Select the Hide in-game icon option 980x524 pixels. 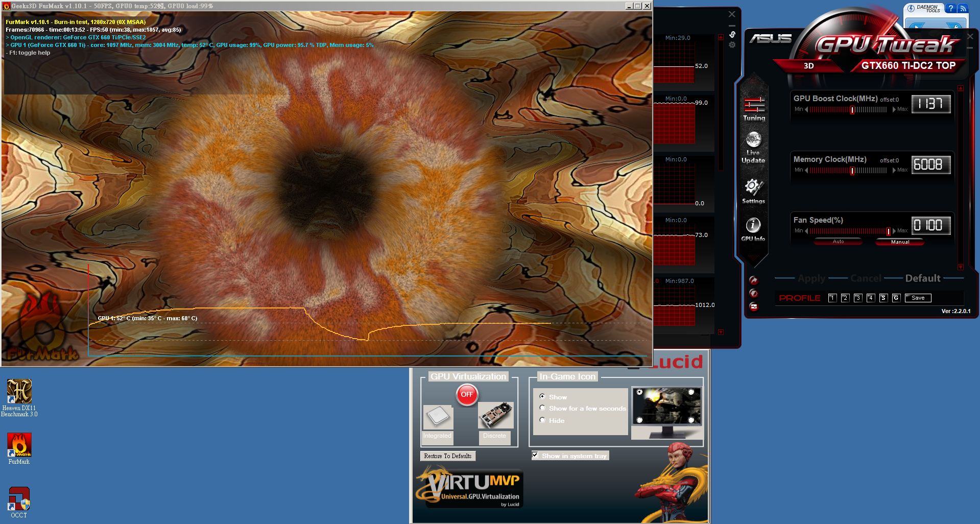[x=542, y=420]
